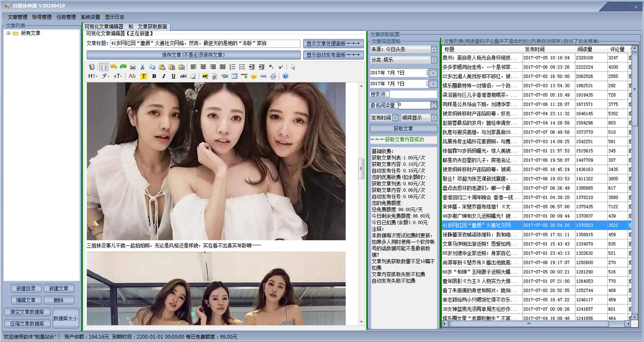
Task: Open the 来源 今日头条 source dropdown
Action: tap(434, 50)
